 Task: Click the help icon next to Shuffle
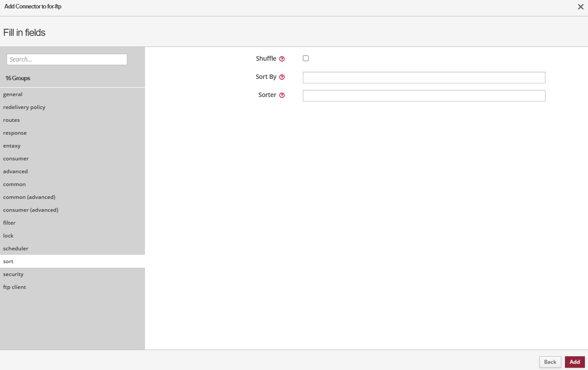click(x=282, y=59)
